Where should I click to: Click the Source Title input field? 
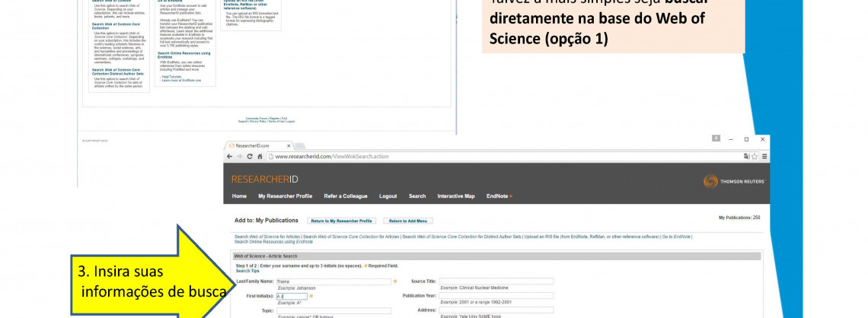point(496,281)
